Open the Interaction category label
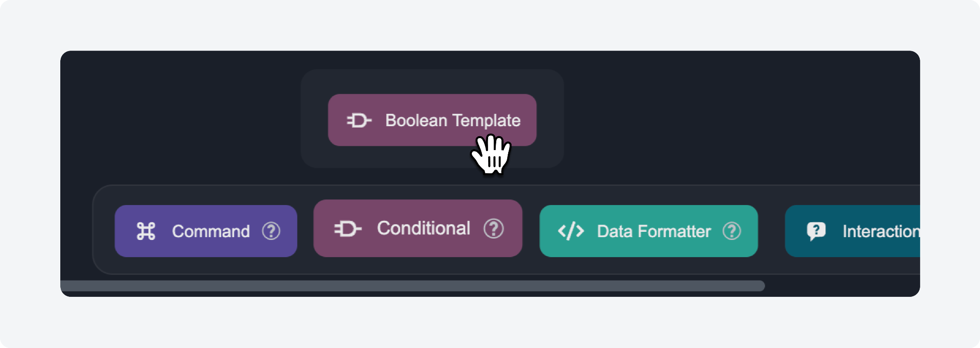980x348 pixels. point(880,231)
